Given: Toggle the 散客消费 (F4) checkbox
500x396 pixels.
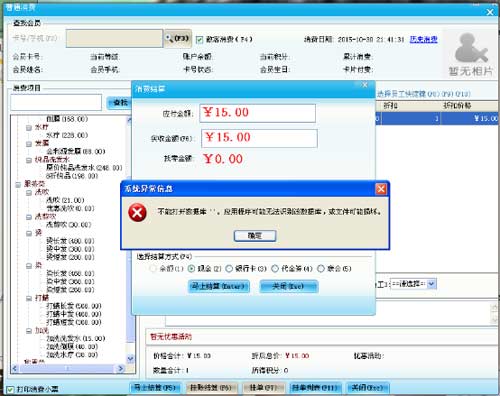Looking at the screenshot, I should pos(200,40).
